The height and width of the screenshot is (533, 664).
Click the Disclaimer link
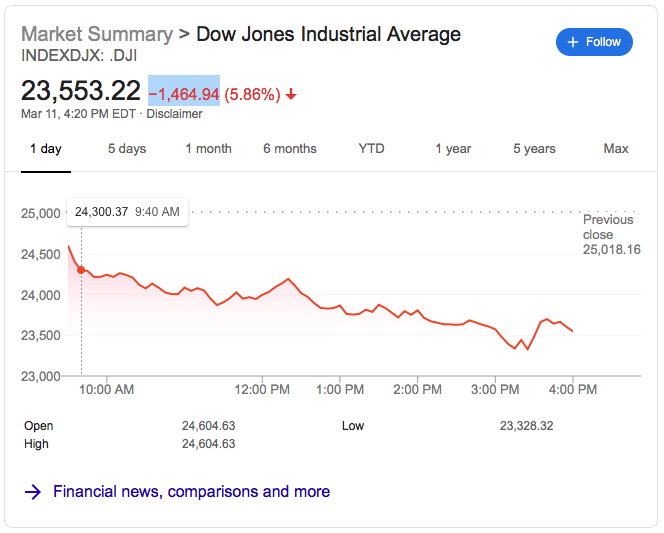174,114
